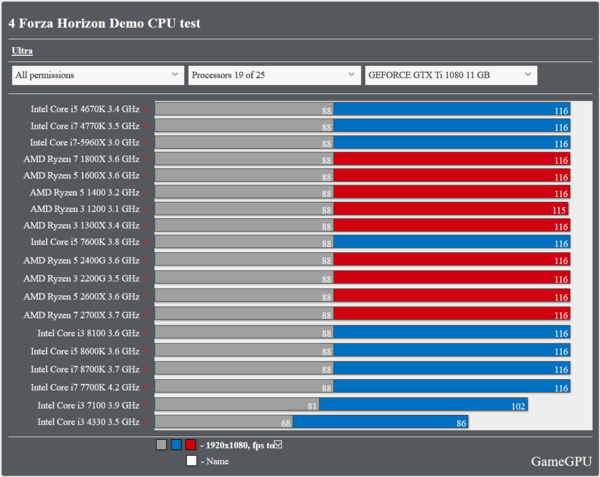
Task: Click the red legend swatch
Action: tap(191, 445)
